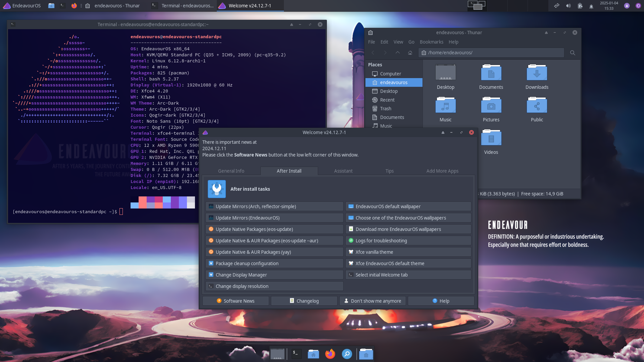Switch to Add More Apps tab
This screenshot has height=362, width=644.
point(442,171)
